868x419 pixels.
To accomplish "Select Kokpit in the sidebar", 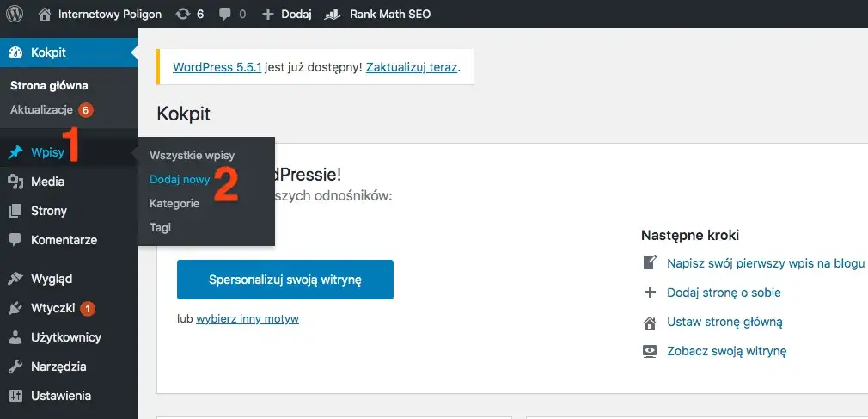I will pyautogui.click(x=69, y=52).
